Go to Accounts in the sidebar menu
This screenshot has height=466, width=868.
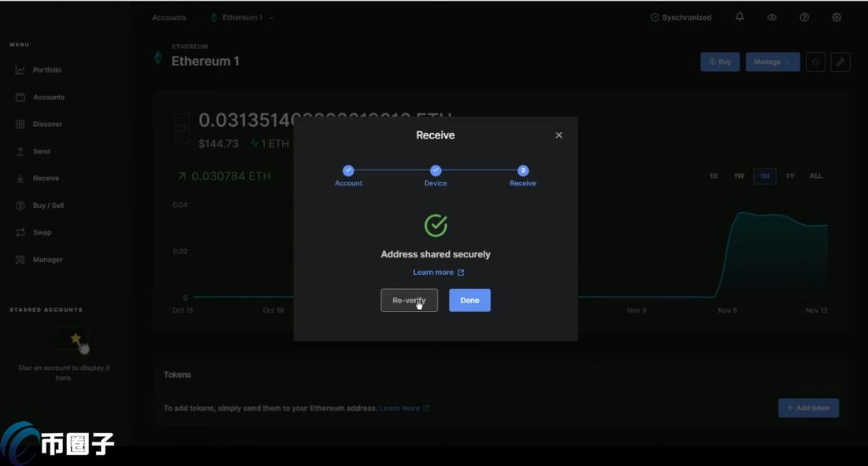40,97
